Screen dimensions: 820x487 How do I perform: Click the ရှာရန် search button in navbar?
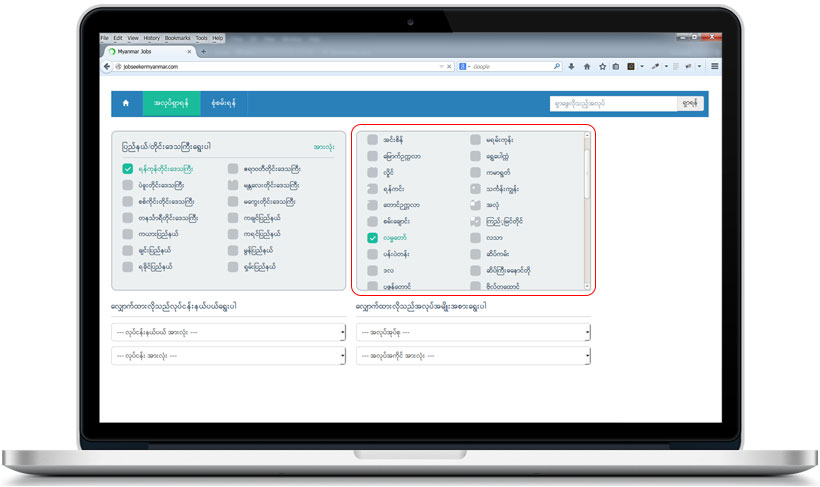(690, 104)
